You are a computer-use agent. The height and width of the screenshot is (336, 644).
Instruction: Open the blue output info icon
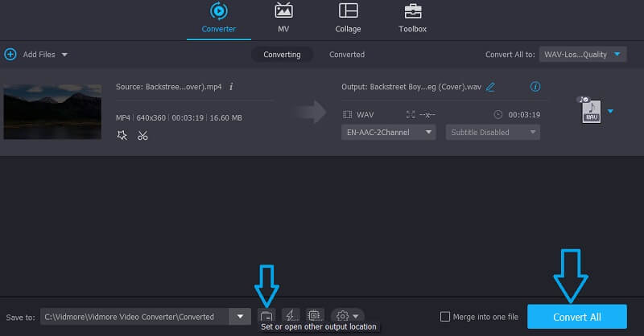tap(535, 87)
